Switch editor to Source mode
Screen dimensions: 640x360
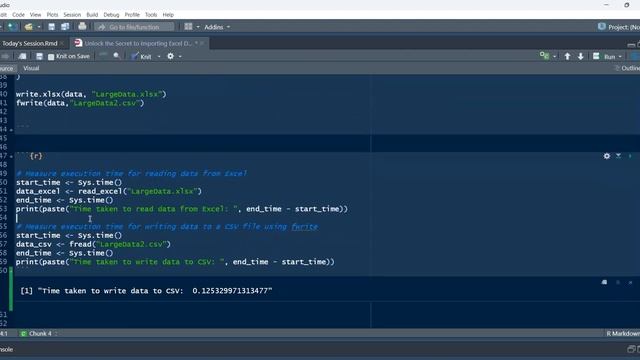point(7,68)
